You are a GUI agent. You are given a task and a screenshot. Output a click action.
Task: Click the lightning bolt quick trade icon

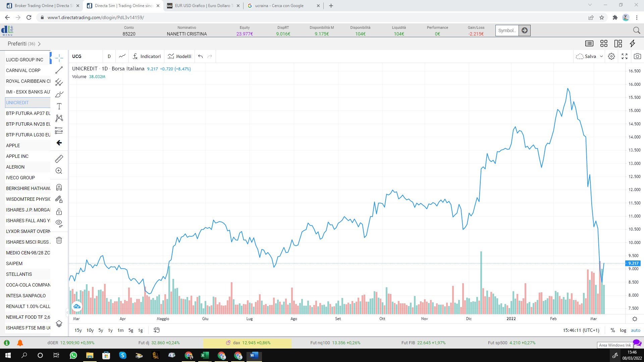(x=633, y=44)
